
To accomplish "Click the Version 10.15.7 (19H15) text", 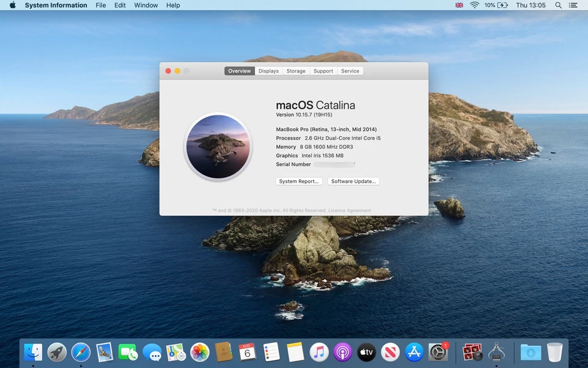I will [x=304, y=115].
